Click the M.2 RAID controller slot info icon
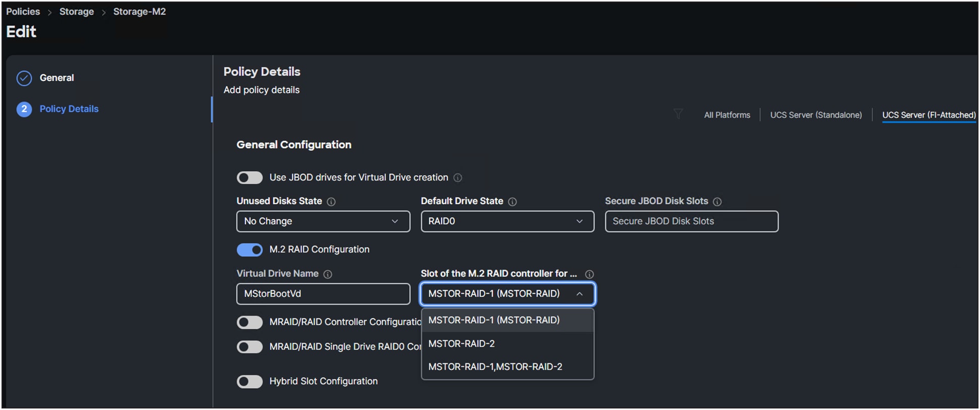Screen dimensions: 980x410 [589, 274]
